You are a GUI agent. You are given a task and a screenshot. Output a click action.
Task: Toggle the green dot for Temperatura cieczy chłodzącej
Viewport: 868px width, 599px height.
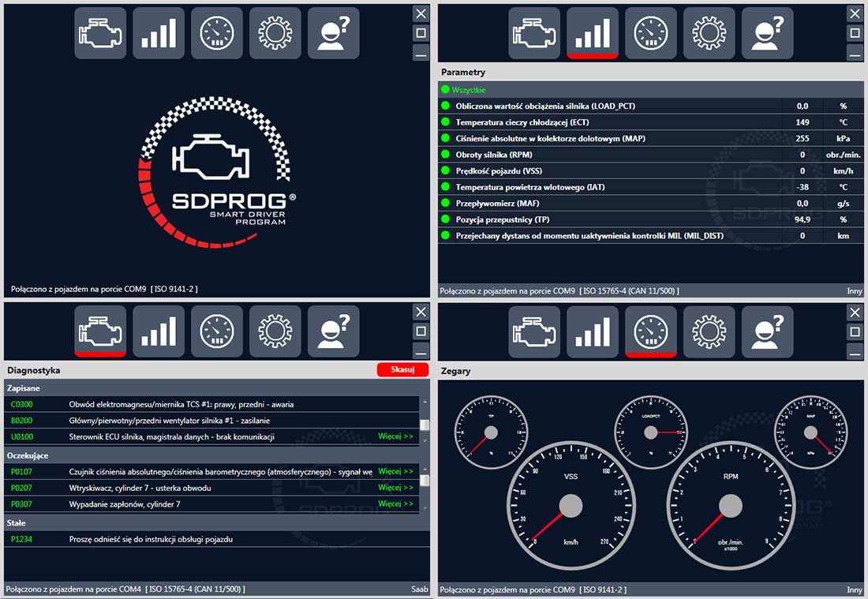[446, 122]
